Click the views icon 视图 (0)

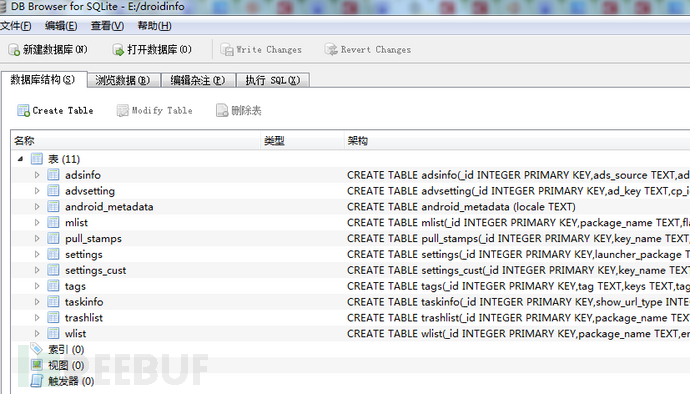pyautogui.click(x=37, y=365)
